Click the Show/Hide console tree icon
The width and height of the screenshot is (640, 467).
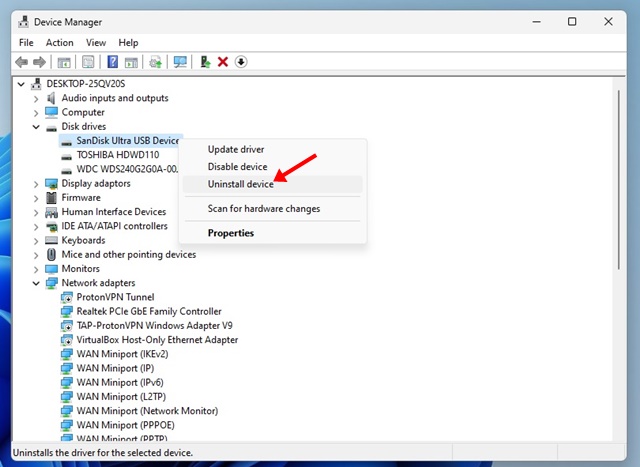(x=64, y=62)
